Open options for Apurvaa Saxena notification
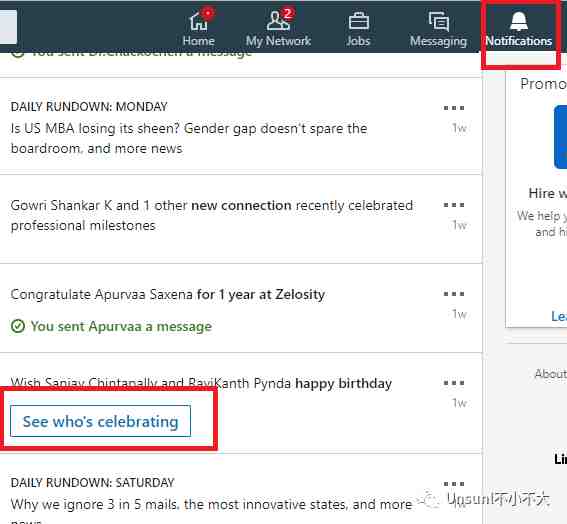This screenshot has width=567, height=524. pyautogui.click(x=454, y=294)
